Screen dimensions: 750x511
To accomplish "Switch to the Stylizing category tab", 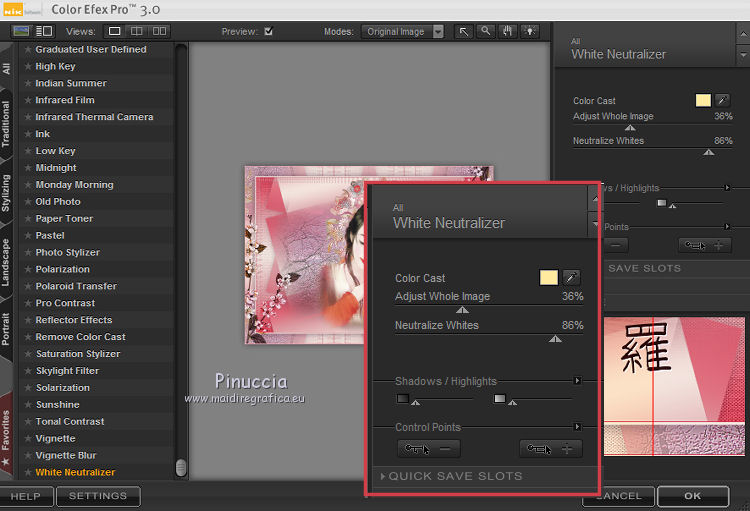I will (6, 193).
